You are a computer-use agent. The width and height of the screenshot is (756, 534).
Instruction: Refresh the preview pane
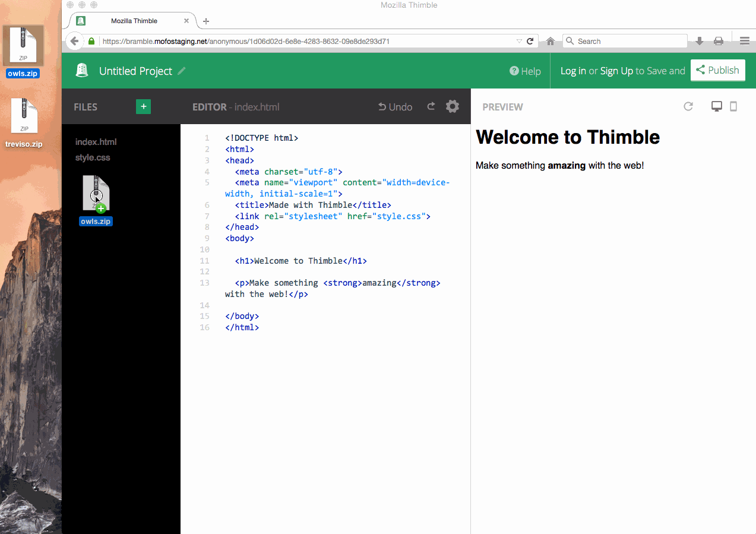688,106
